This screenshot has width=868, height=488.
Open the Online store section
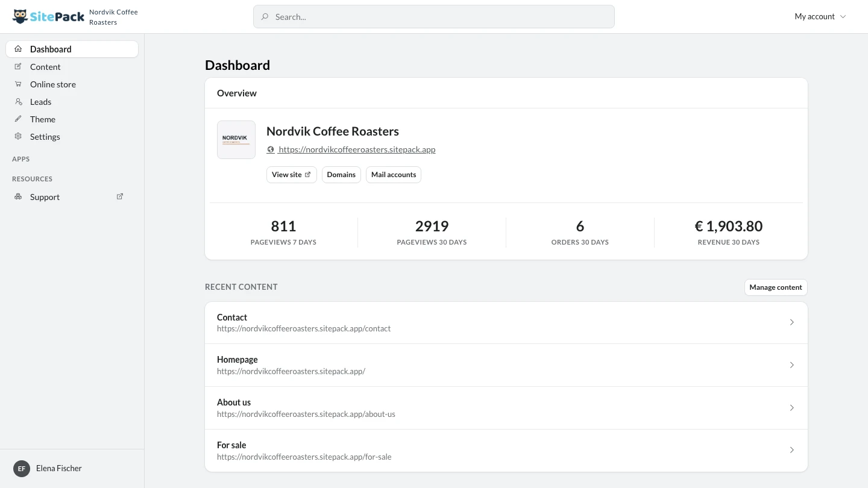72,84
